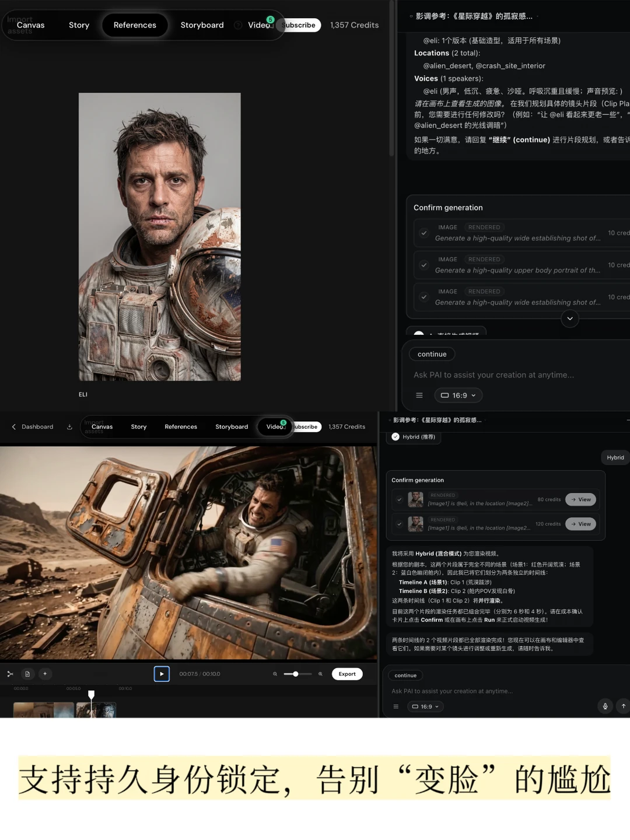Click the 1,357 Credits text in the Video view
The height and width of the screenshot is (840, 630).
[346, 427]
